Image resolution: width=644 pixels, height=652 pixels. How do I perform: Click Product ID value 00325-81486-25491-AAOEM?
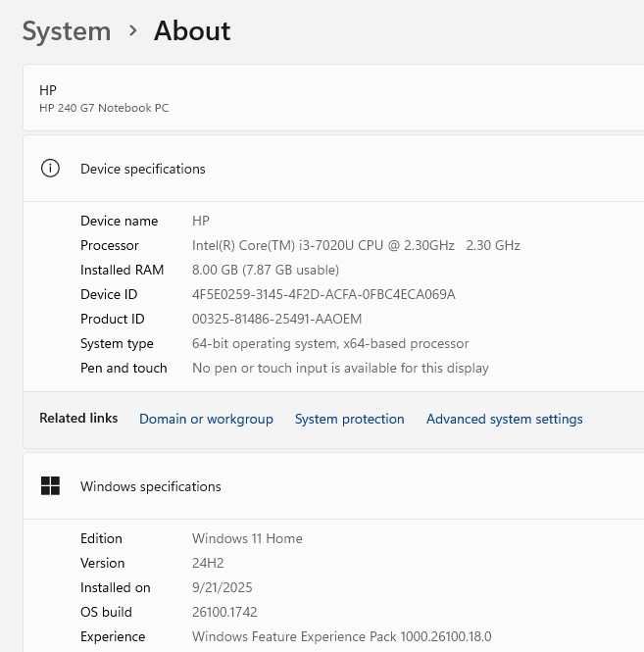point(276,319)
